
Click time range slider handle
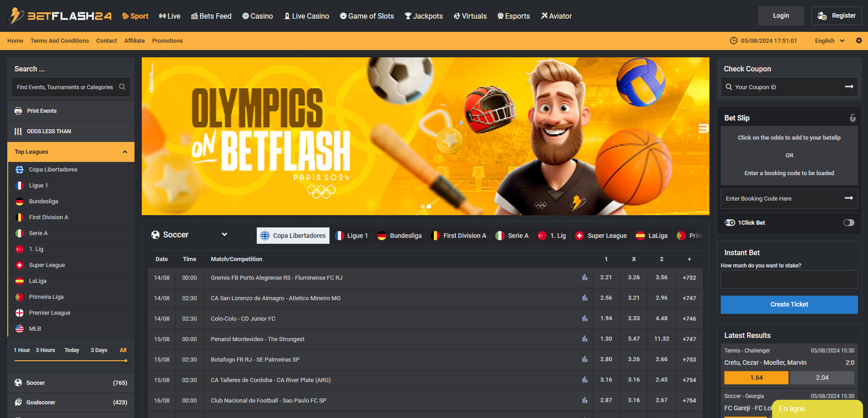pyautogui.click(x=125, y=361)
